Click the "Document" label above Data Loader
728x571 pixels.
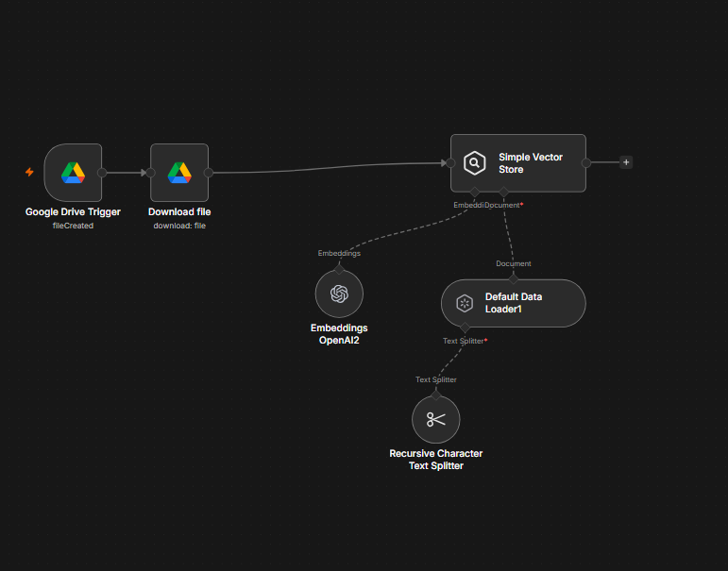tap(513, 263)
